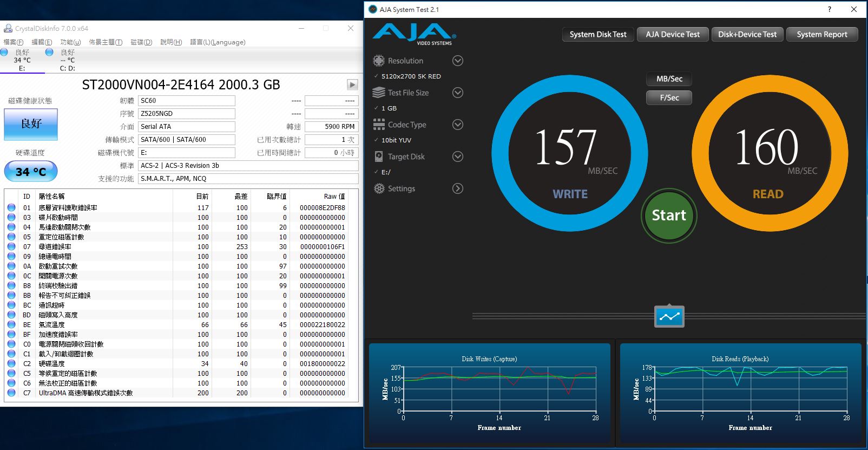The width and height of the screenshot is (868, 450).
Task: Click the blue WRITE speed gauge
Action: coord(569,153)
